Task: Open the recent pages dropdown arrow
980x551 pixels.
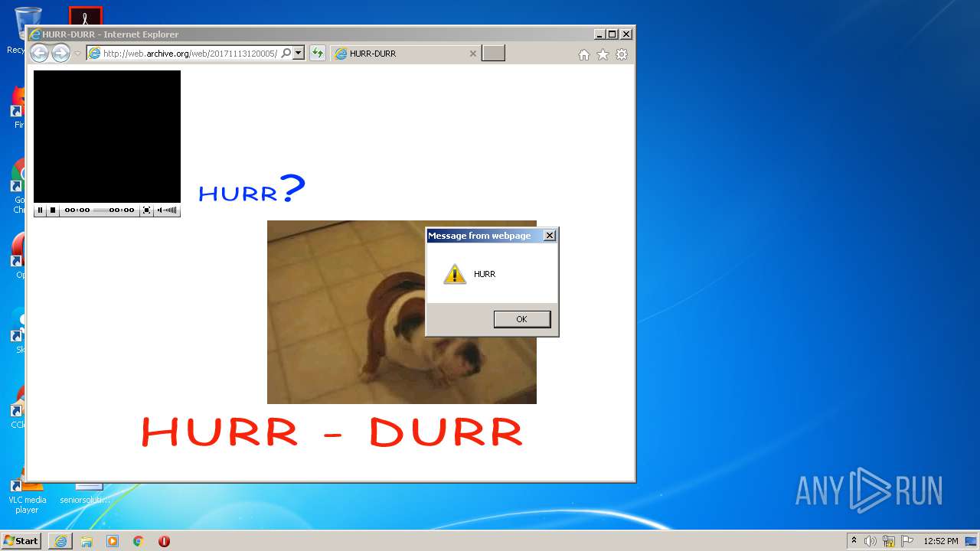Action: tap(77, 54)
